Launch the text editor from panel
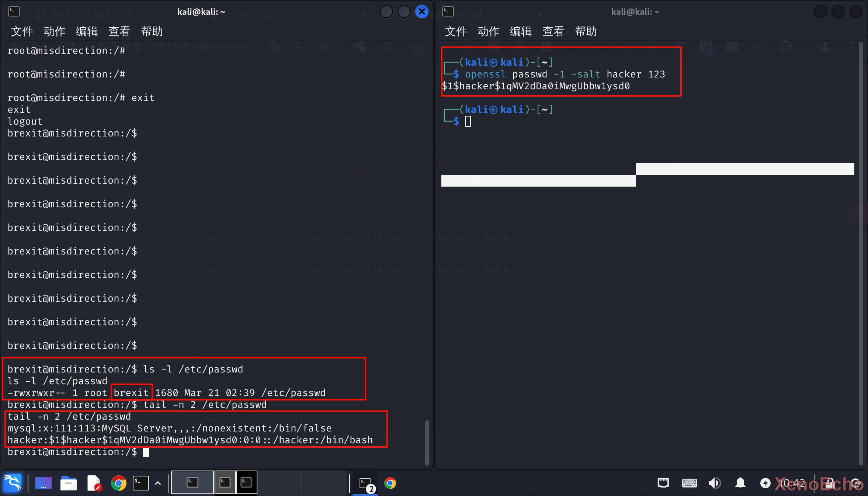The image size is (868, 496). 94,483
